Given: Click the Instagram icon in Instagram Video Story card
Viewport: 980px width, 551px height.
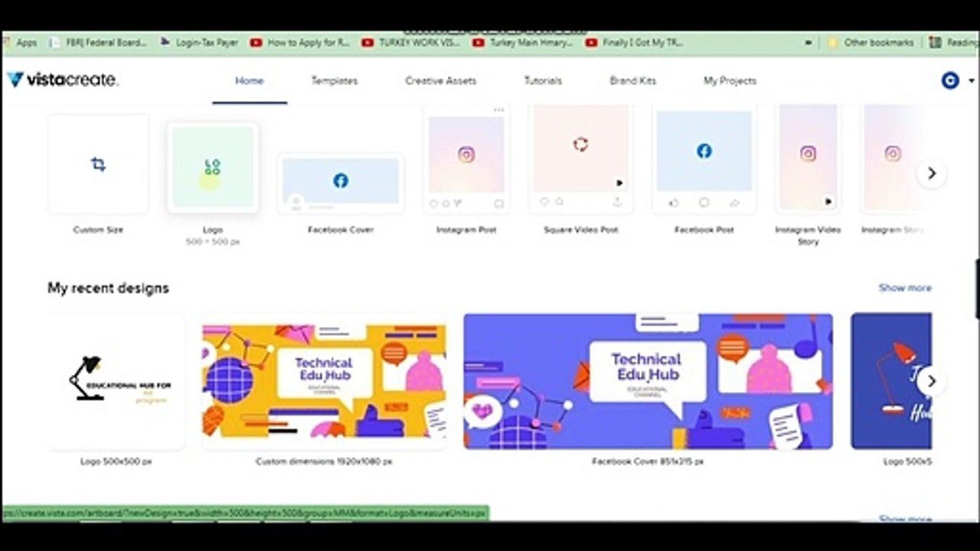Looking at the screenshot, I should 808,154.
